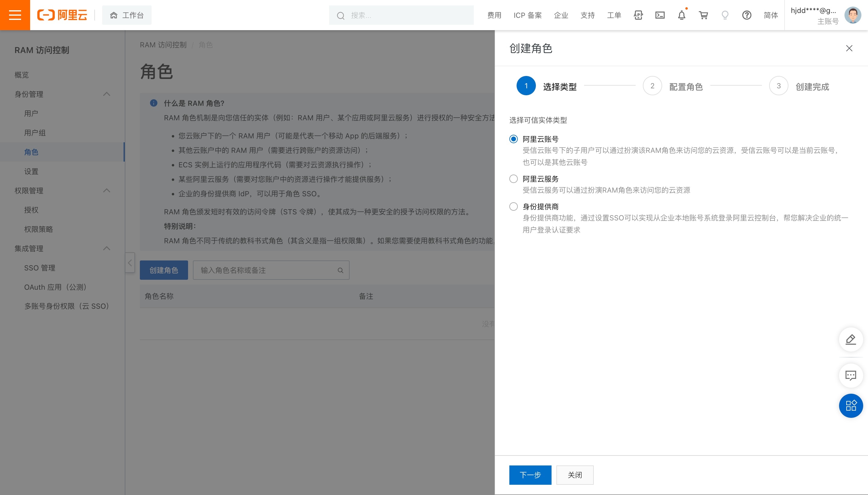Click the info icon beside 什么是 RAM 角色
Image resolution: width=868 pixels, height=495 pixels.
154,103
